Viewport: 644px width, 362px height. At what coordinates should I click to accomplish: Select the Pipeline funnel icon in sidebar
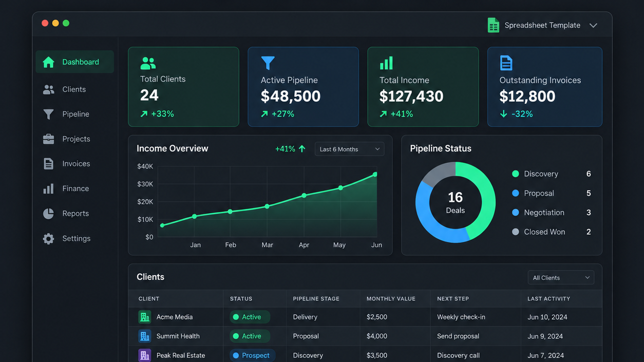pyautogui.click(x=48, y=114)
